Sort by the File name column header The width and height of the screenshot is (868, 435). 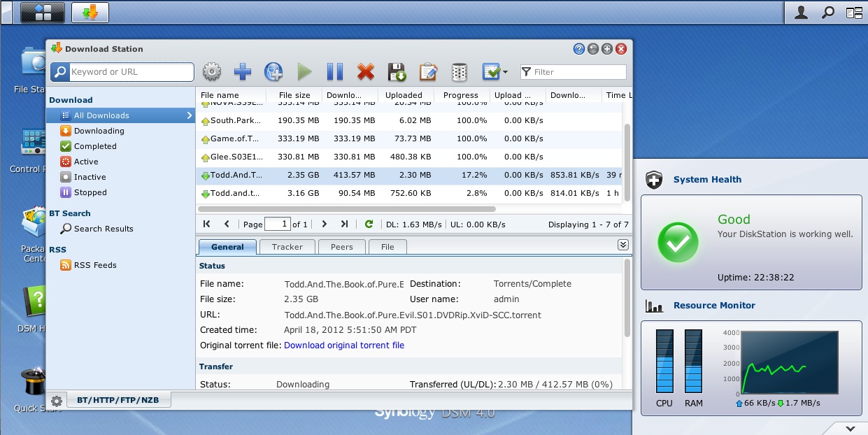pos(231,95)
